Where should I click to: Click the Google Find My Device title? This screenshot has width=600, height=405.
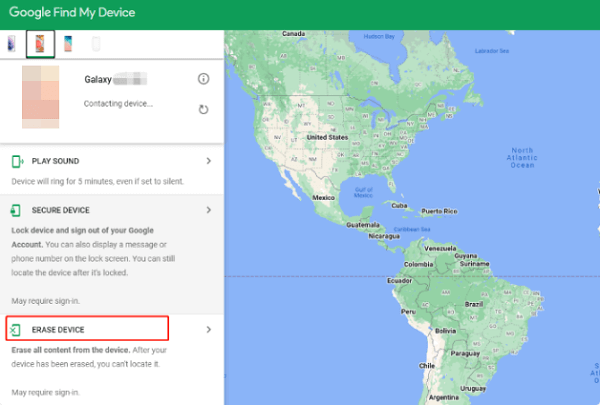point(72,13)
